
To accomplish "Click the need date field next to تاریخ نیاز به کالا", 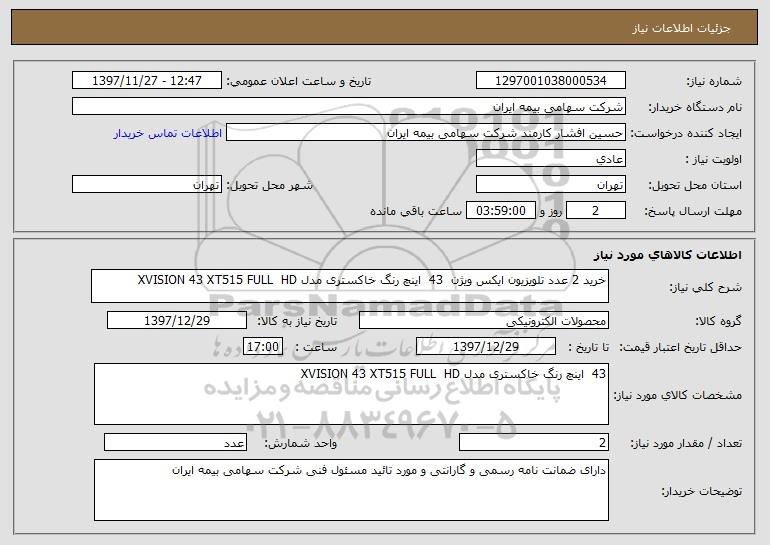I will point(177,321).
